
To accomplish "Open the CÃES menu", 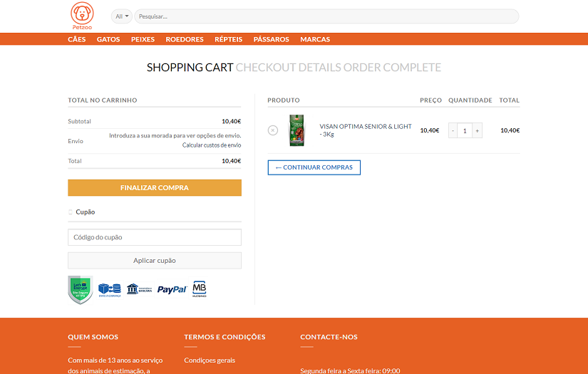I will [x=77, y=39].
